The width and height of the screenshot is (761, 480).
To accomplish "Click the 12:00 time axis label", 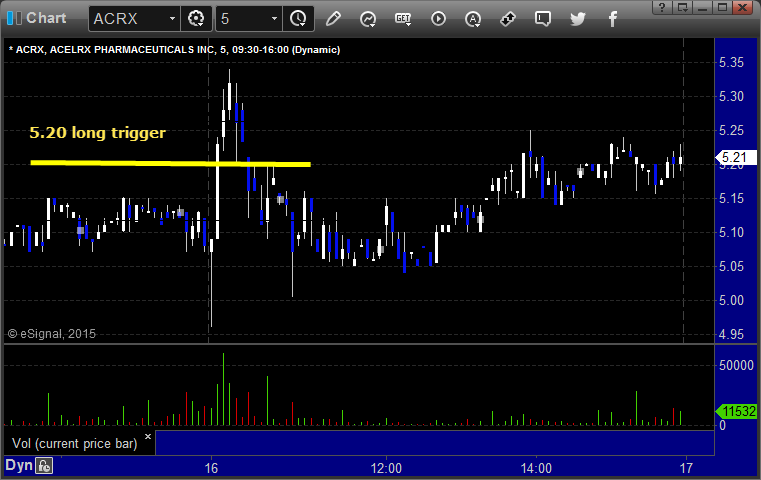I will click(386, 468).
